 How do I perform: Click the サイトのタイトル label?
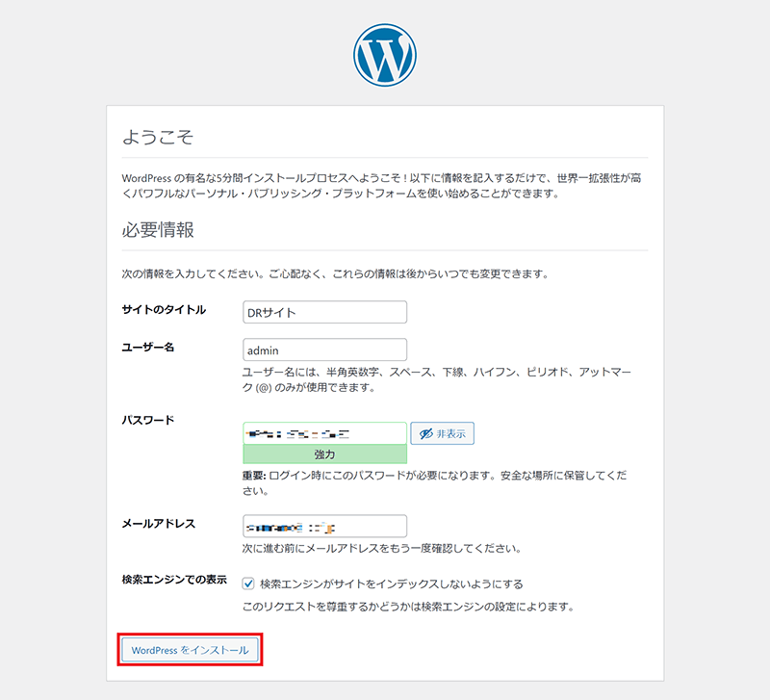[x=163, y=310]
